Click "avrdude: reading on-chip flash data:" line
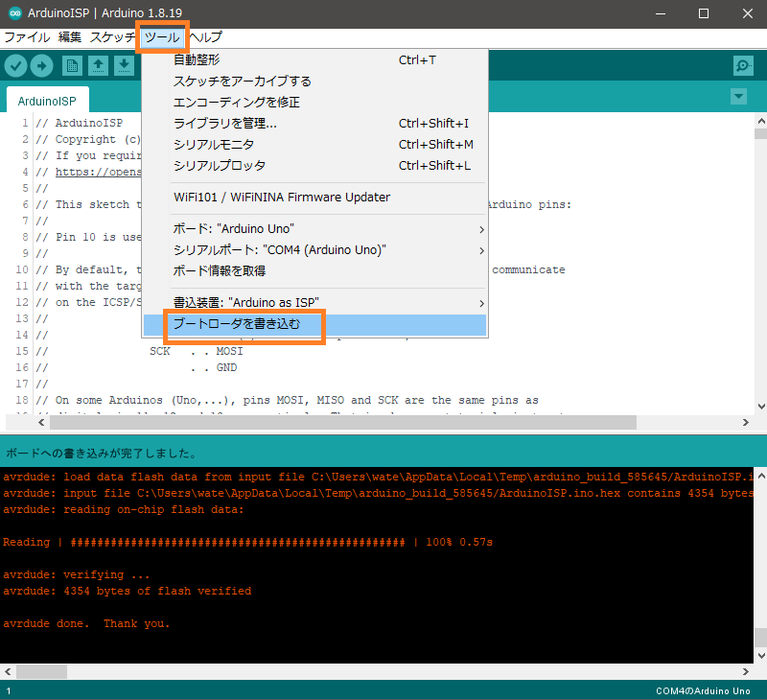Viewport: 767px width, 700px height. [124, 509]
